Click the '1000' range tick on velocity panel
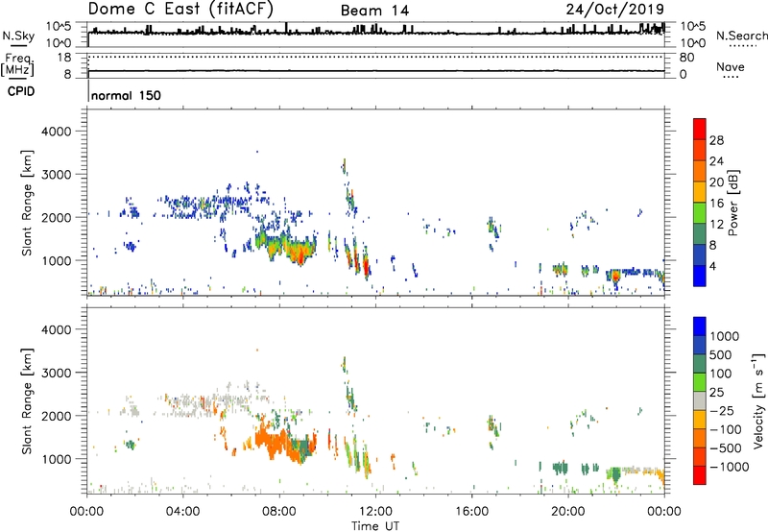Viewport: 768px width, 532px height. click(x=57, y=459)
